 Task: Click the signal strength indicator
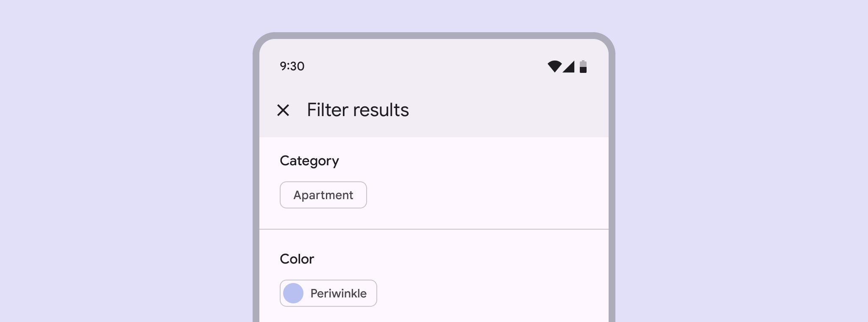pyautogui.click(x=569, y=67)
